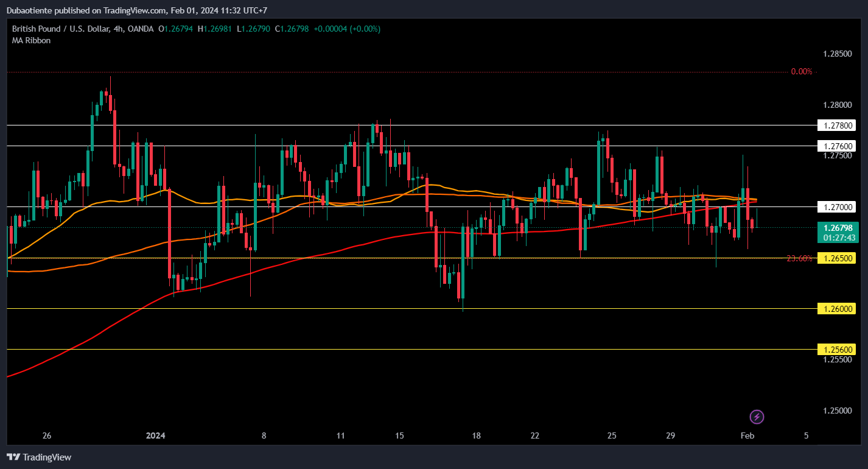This screenshot has width=868, height=469.
Task: Click the 11 date label on time axis
Action: [x=340, y=435]
